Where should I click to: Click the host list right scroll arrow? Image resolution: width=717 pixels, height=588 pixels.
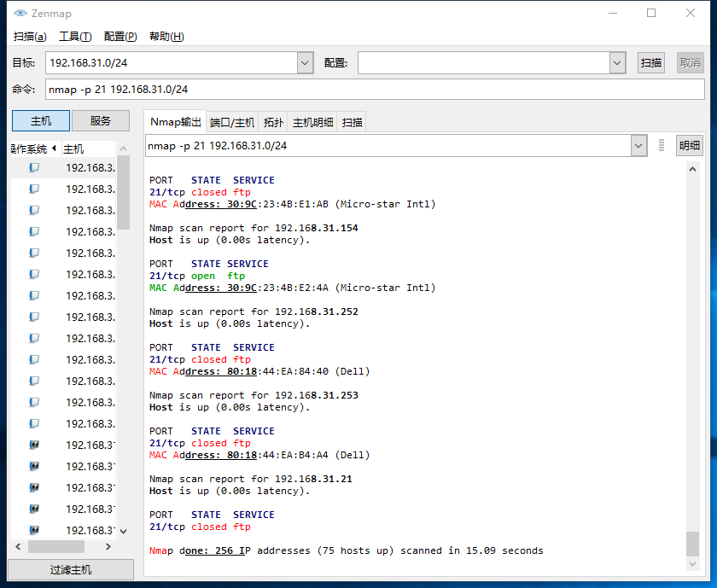pos(108,546)
